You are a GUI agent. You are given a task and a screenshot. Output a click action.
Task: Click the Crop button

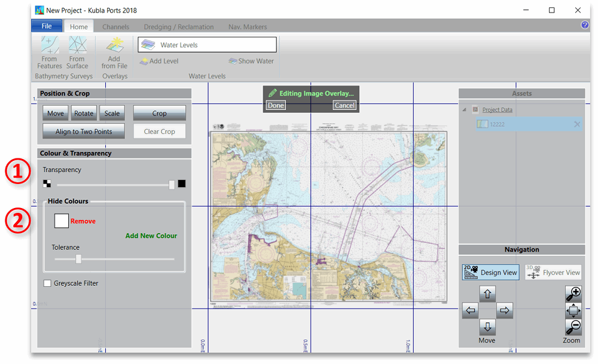(x=160, y=113)
